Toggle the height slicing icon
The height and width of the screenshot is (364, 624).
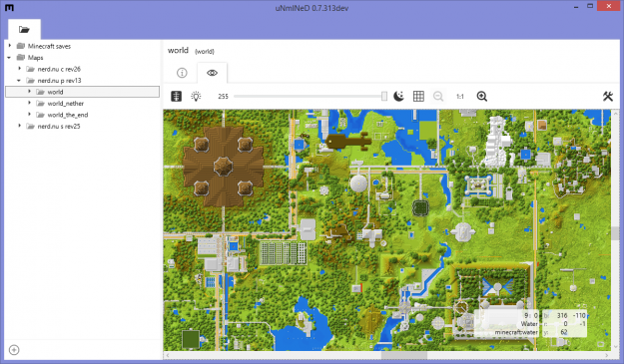tap(177, 96)
